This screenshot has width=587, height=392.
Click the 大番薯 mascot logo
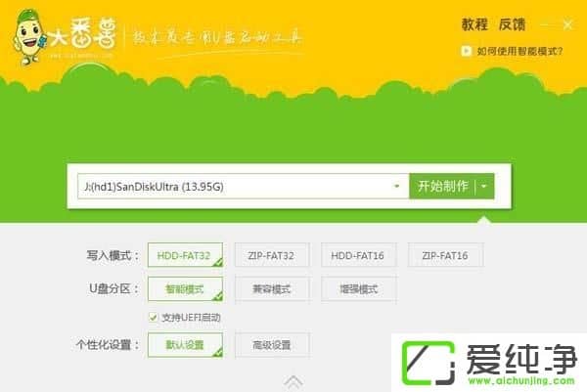(x=32, y=39)
